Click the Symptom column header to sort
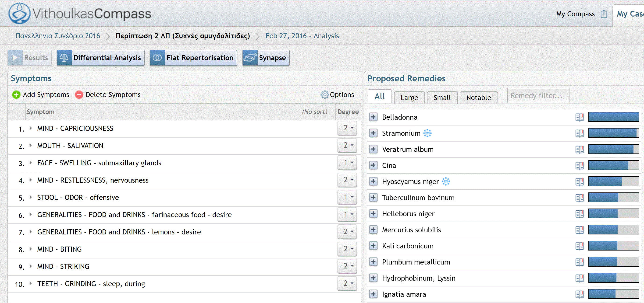This screenshot has height=303, width=644. pyautogui.click(x=181, y=112)
